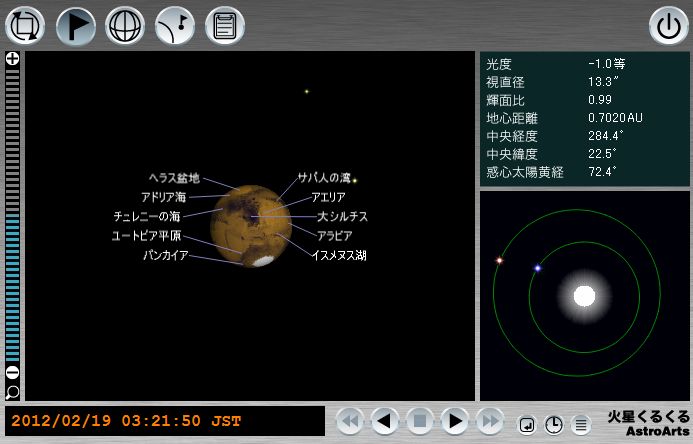Play time backward
Viewport: 693px width, 444px height.
click(385, 421)
